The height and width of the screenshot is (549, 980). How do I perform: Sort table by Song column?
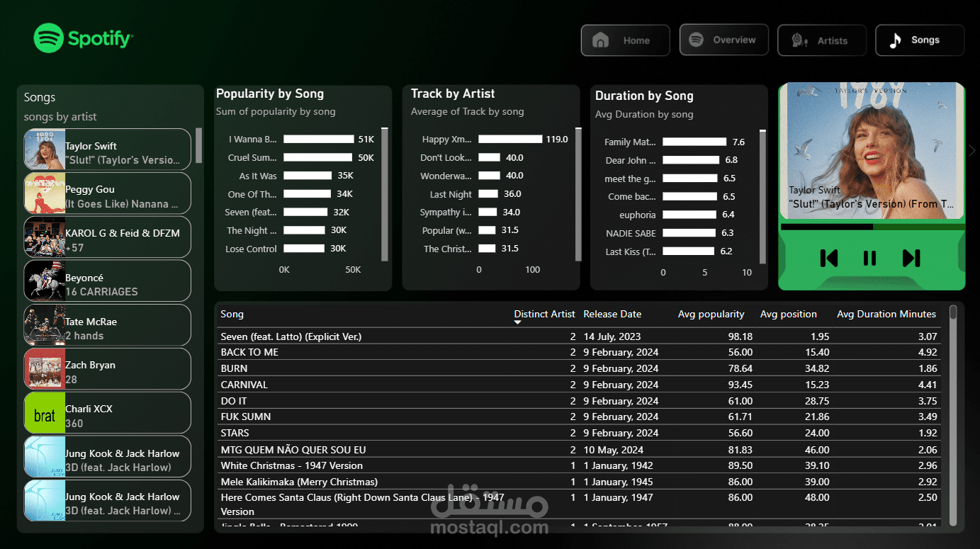point(232,314)
